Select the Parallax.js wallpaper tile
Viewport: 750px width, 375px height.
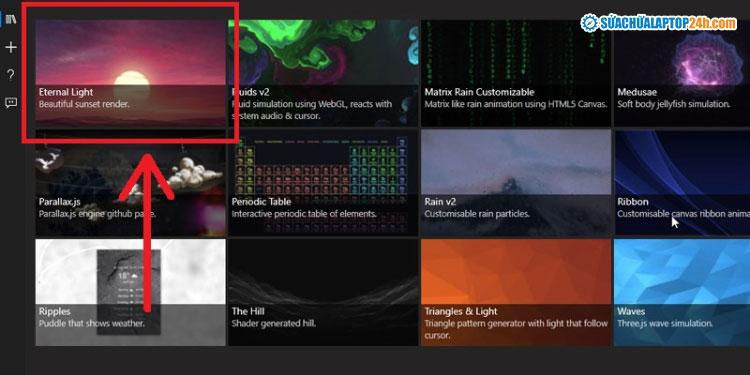point(131,183)
